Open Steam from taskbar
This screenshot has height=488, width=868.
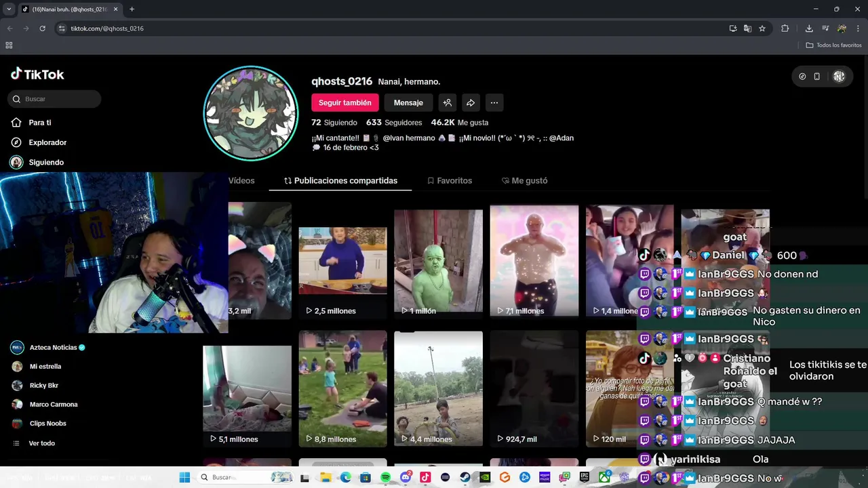[x=465, y=477]
